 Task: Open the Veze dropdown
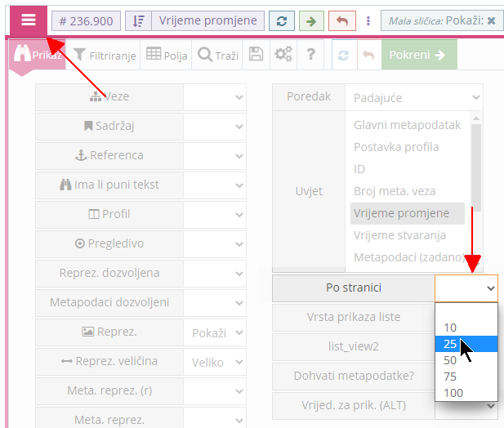(215, 97)
